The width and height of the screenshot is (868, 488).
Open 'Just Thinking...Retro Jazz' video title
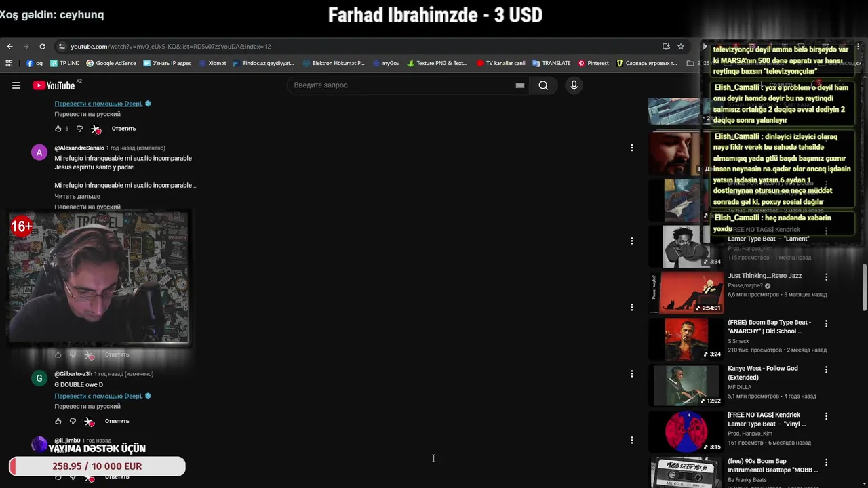764,276
